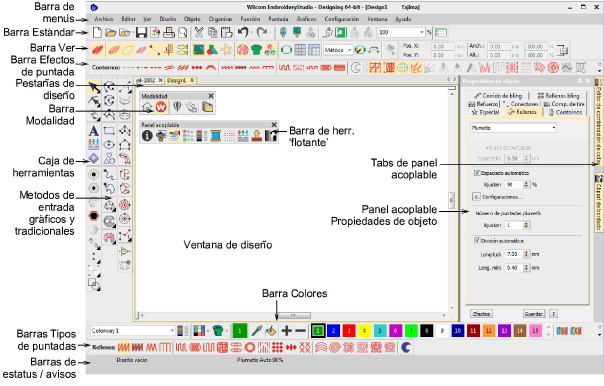Viewport: 604px width, 386px height.
Task: Click the Print icon in Standard toolbar
Action: 169,33
